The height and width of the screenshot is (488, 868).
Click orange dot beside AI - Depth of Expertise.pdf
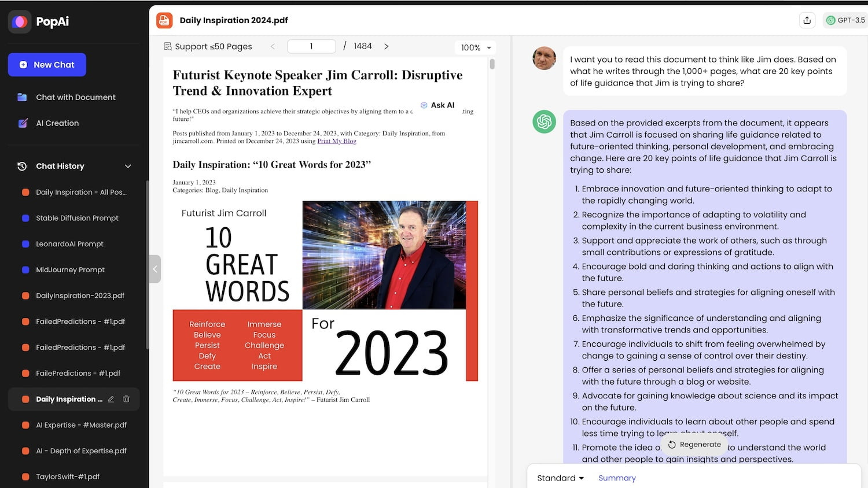tap(25, 451)
